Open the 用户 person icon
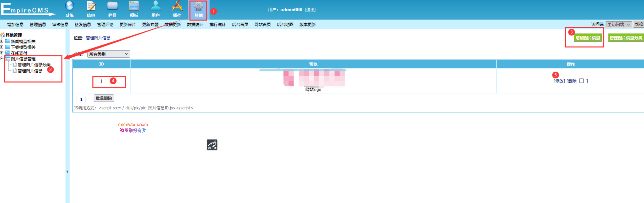 [155, 6]
